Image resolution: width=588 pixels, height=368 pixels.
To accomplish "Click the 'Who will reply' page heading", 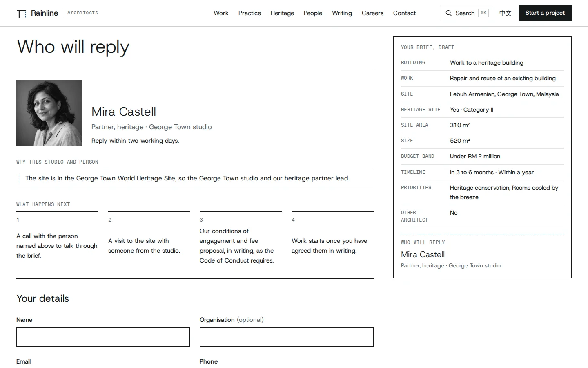I will pos(73,47).
